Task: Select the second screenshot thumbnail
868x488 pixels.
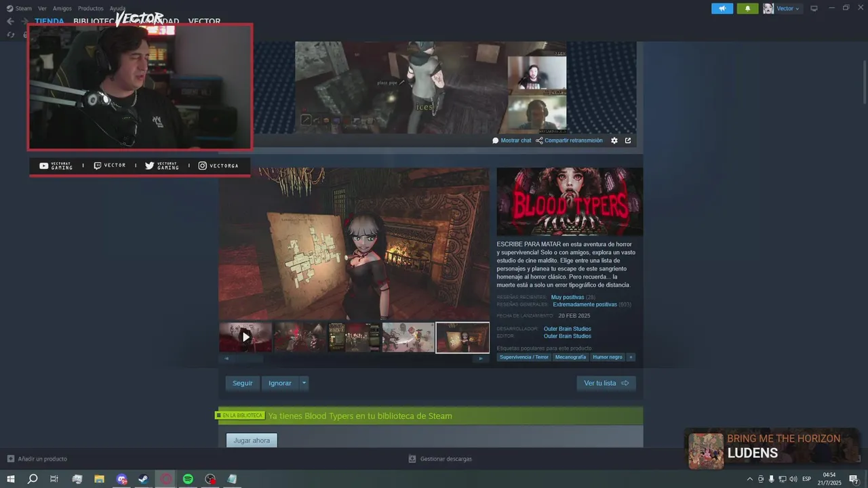Action: tap(300, 337)
